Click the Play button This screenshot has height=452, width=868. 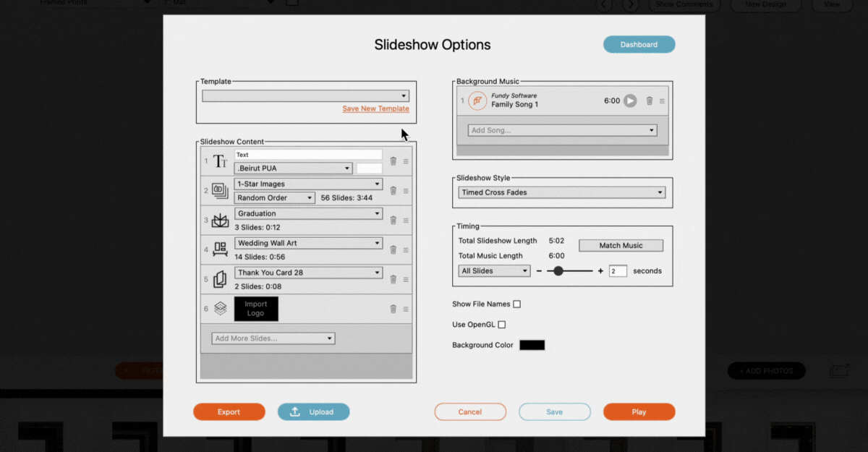639,412
